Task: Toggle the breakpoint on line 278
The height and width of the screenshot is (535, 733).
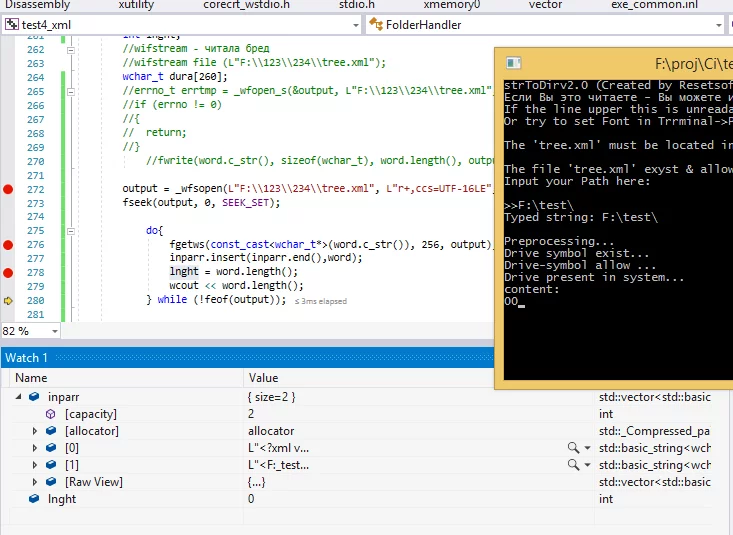Action: click(x=8, y=272)
